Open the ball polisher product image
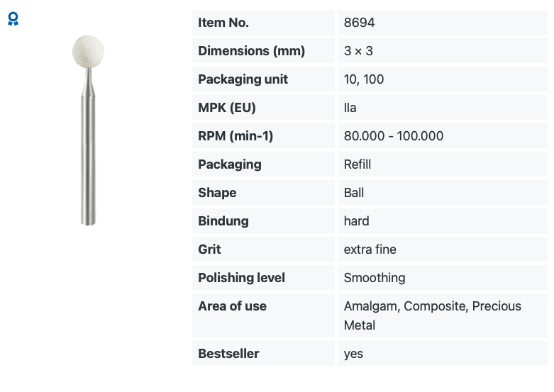 [x=89, y=130]
